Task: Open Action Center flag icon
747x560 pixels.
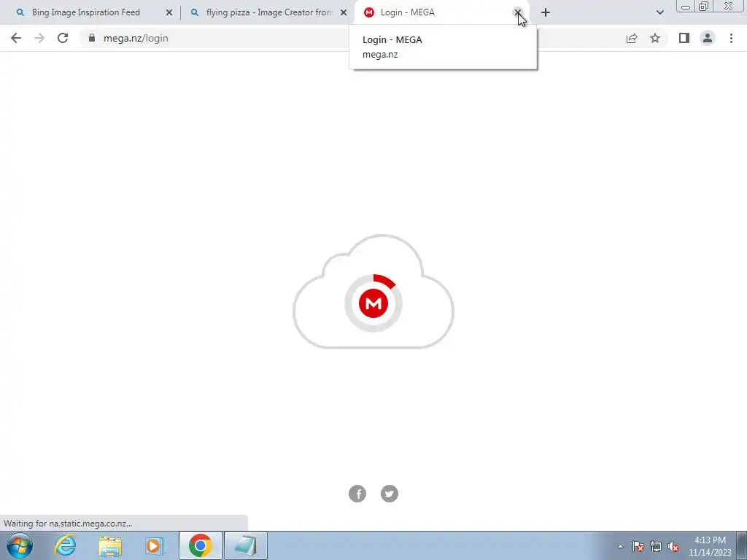Action: coord(638,547)
